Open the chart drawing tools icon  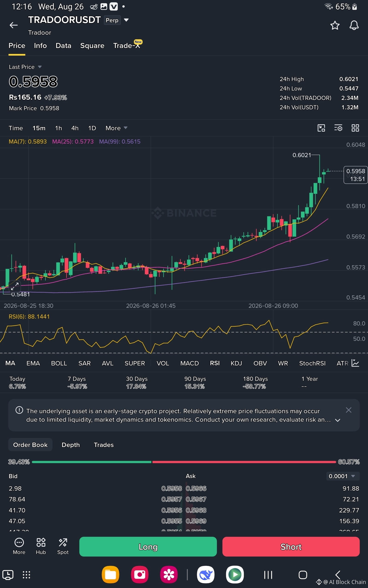tap(321, 128)
